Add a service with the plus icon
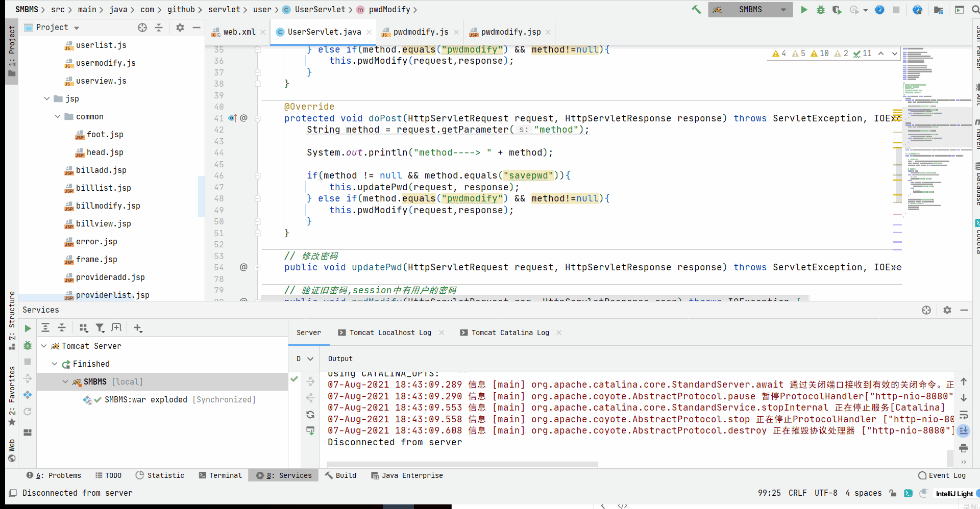Image resolution: width=980 pixels, height=509 pixels. point(138,328)
